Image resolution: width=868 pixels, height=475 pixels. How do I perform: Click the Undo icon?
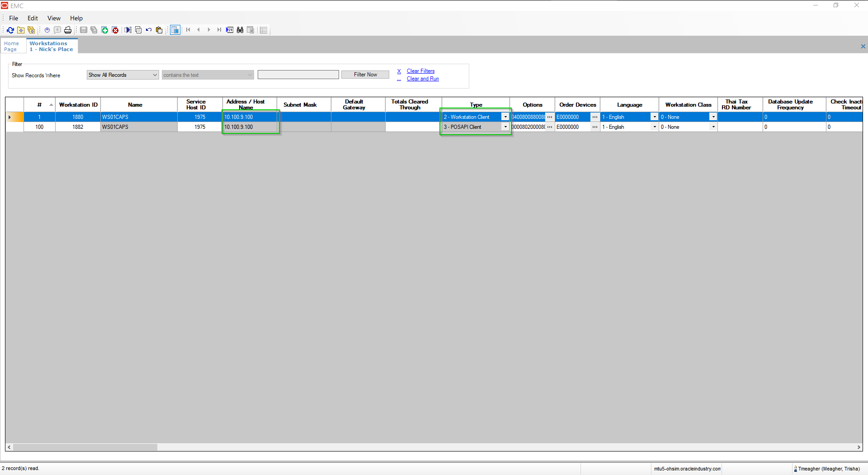pos(149,30)
